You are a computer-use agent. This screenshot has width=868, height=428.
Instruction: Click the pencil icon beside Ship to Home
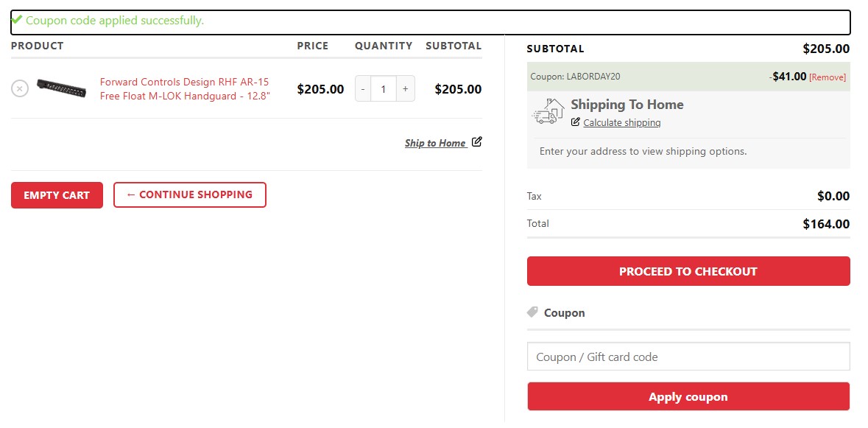point(476,141)
